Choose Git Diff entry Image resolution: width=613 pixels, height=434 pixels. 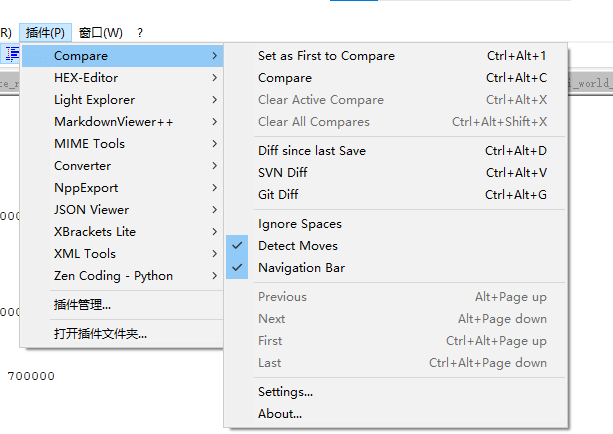click(x=278, y=195)
